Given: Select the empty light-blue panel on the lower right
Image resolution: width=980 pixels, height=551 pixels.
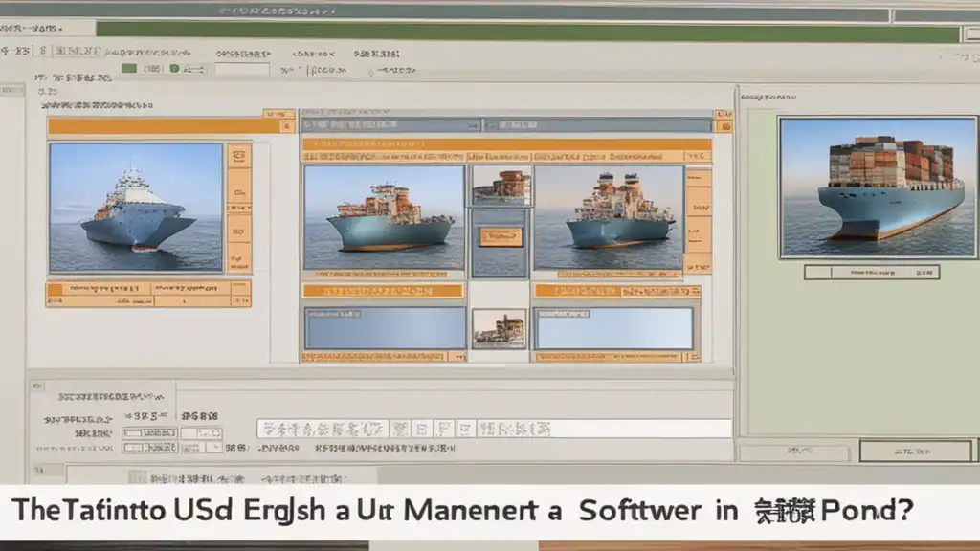Looking at the screenshot, I should tap(613, 328).
